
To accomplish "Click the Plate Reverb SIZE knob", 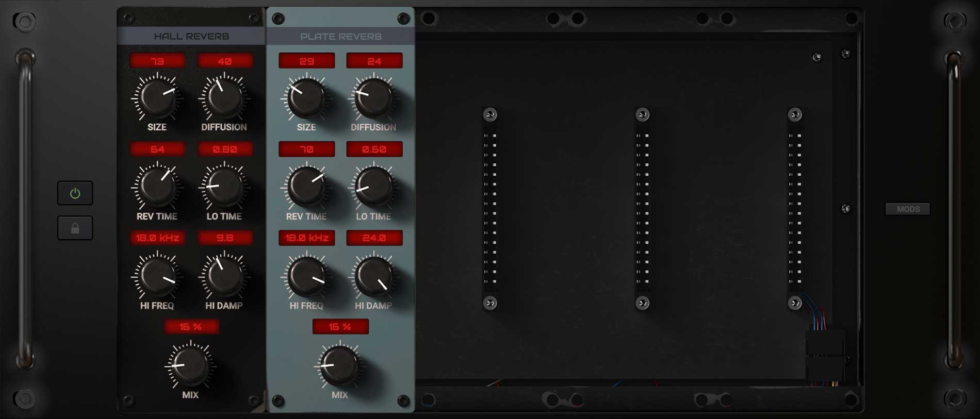I will tap(306, 98).
